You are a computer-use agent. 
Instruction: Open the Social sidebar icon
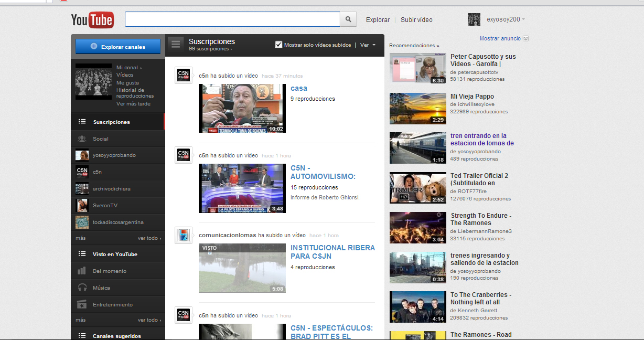pos(82,139)
